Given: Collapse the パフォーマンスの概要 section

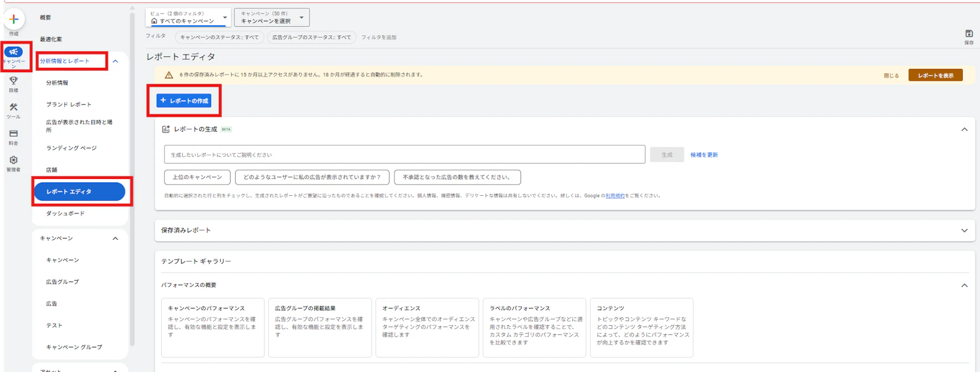Looking at the screenshot, I should pos(964,285).
